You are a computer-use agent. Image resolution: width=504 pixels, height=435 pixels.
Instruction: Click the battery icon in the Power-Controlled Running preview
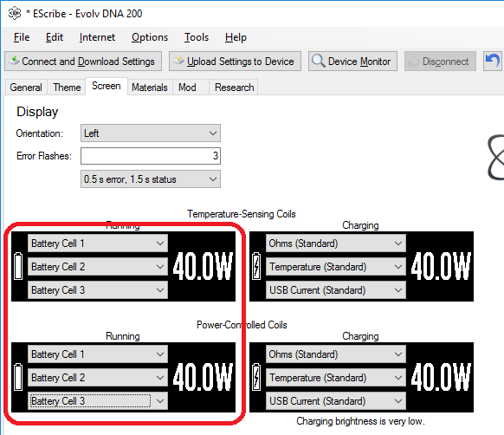pos(18,377)
